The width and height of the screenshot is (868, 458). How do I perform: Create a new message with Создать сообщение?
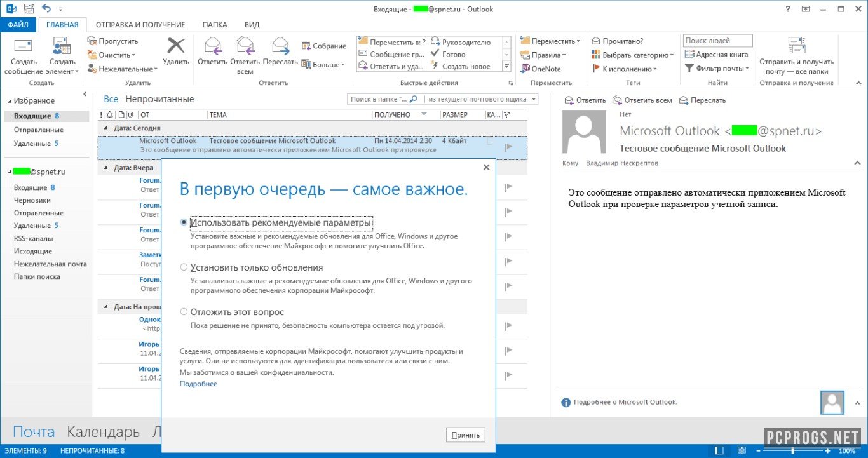(24, 56)
